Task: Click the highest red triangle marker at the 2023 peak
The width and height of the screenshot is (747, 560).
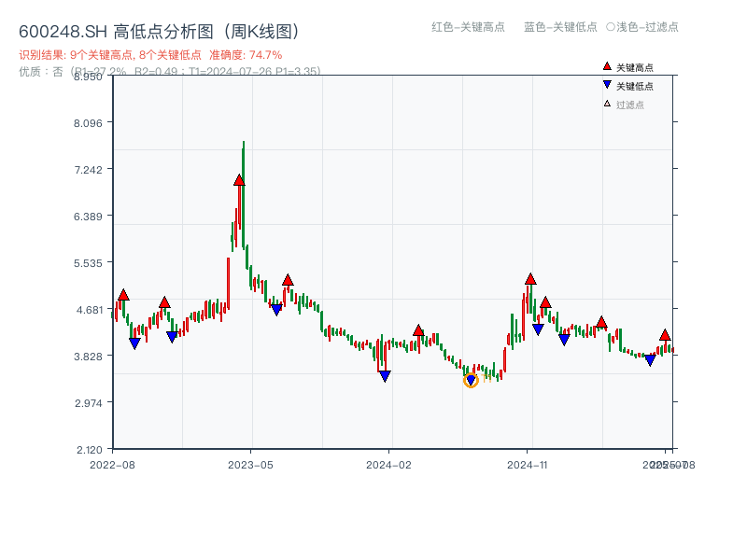Action: tap(239, 180)
